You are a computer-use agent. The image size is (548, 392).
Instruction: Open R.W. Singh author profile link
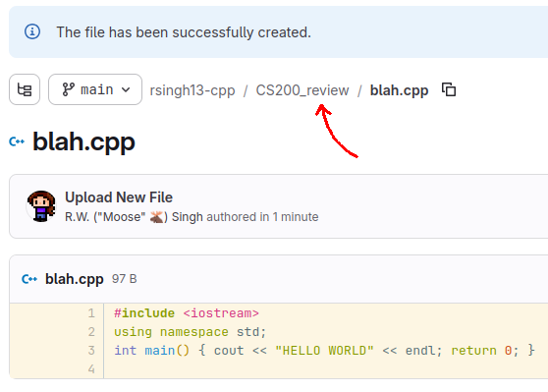coord(134,217)
